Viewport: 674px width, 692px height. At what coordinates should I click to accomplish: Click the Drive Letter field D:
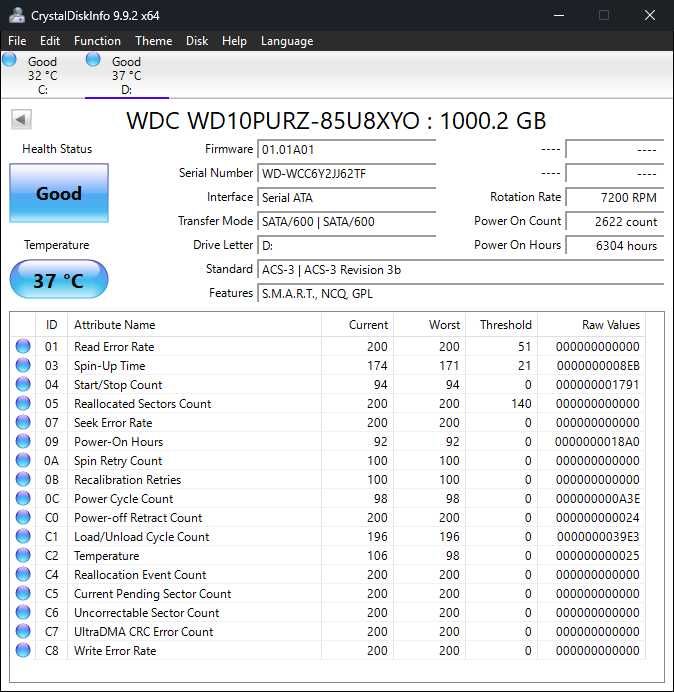coord(347,245)
